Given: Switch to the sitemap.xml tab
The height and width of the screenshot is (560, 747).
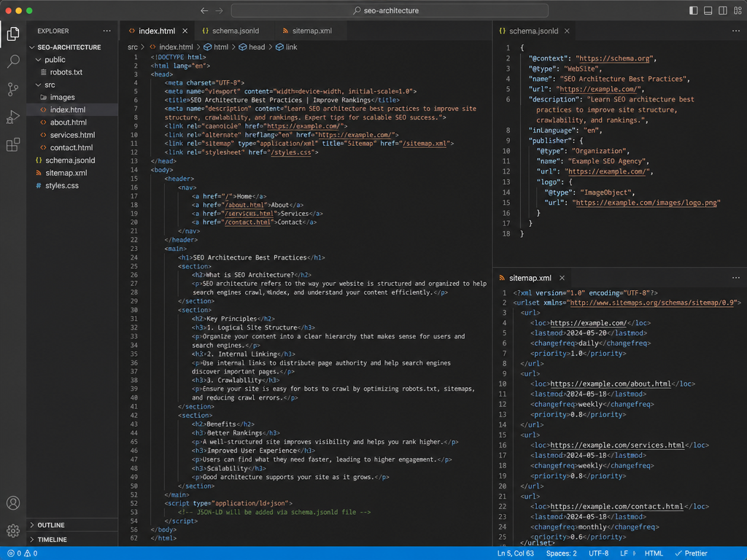Looking at the screenshot, I should click(307, 31).
